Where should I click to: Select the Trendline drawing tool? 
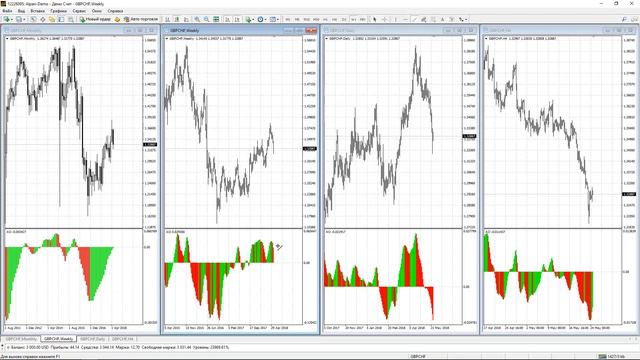[414, 19]
